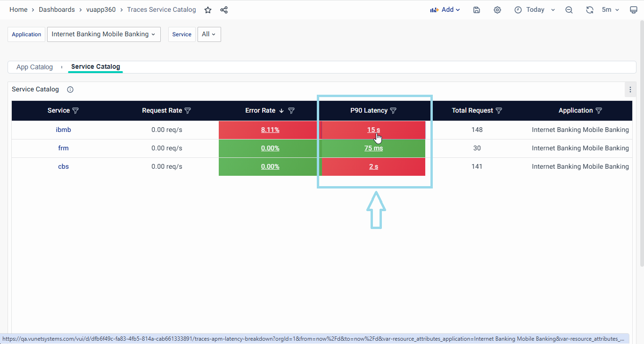Viewport: 644px width, 344px height.
Task: Expand the Service All dropdown
Action: [209, 34]
